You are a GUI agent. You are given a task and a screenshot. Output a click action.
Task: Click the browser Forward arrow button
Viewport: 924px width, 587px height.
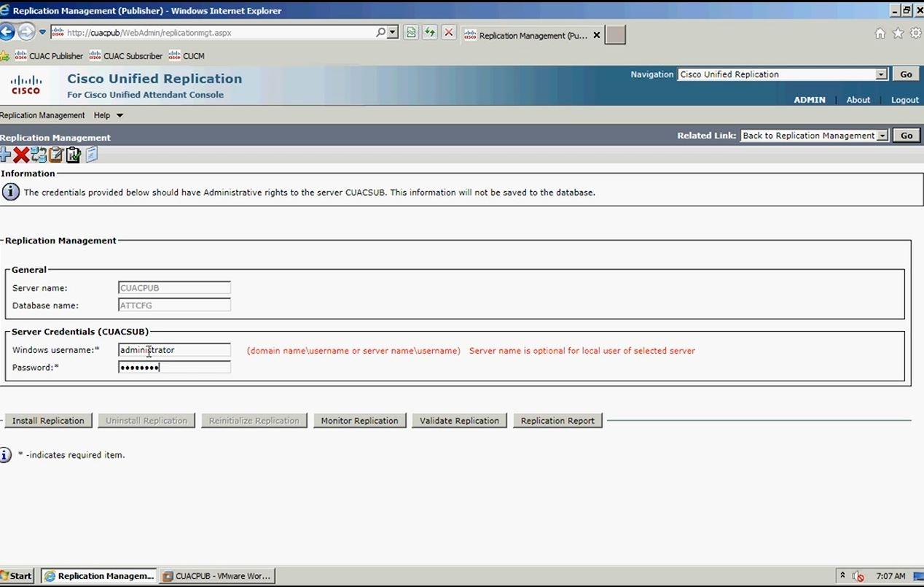point(26,32)
